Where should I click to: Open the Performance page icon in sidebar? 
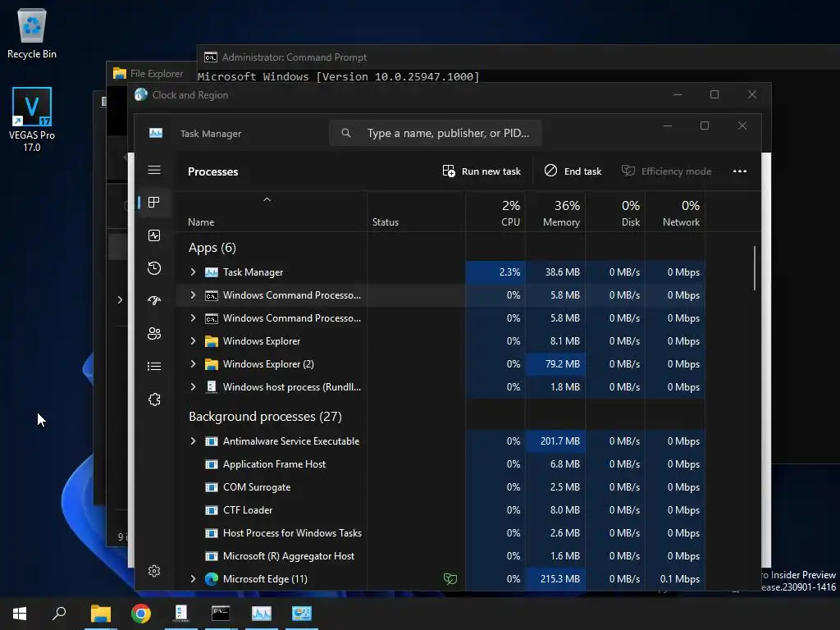coord(154,235)
